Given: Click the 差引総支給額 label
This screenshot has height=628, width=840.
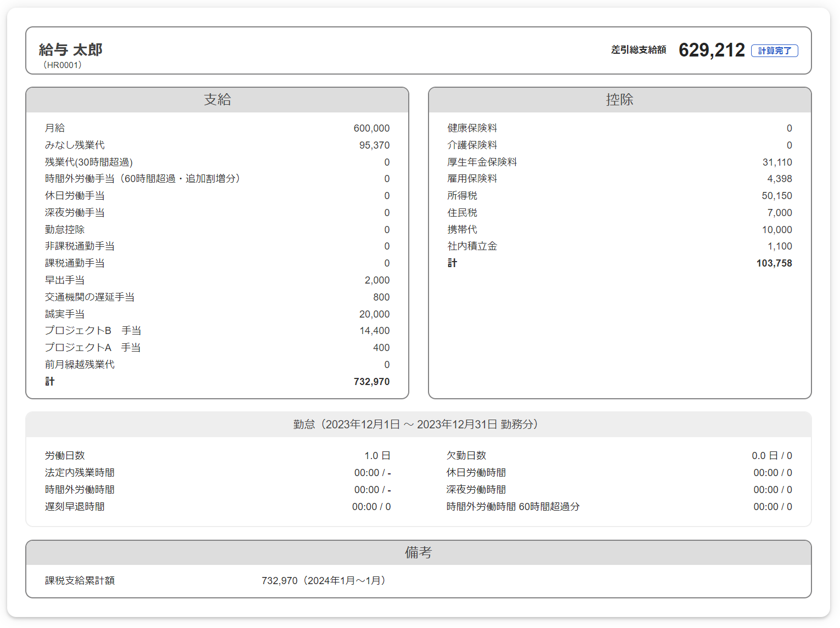Looking at the screenshot, I should click(639, 50).
